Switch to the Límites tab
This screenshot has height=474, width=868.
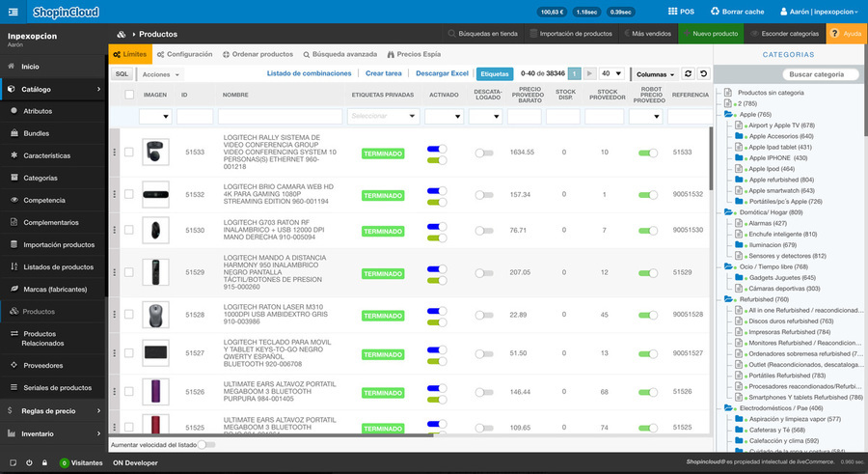130,54
